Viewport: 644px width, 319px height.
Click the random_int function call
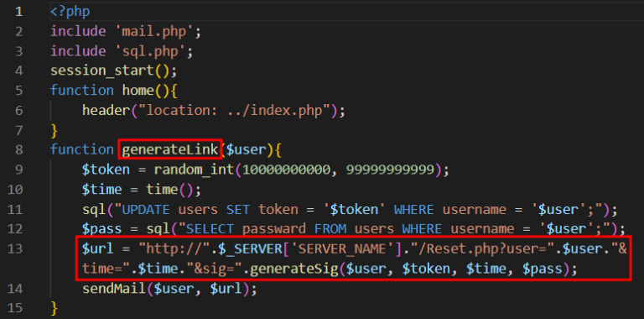click(195, 170)
